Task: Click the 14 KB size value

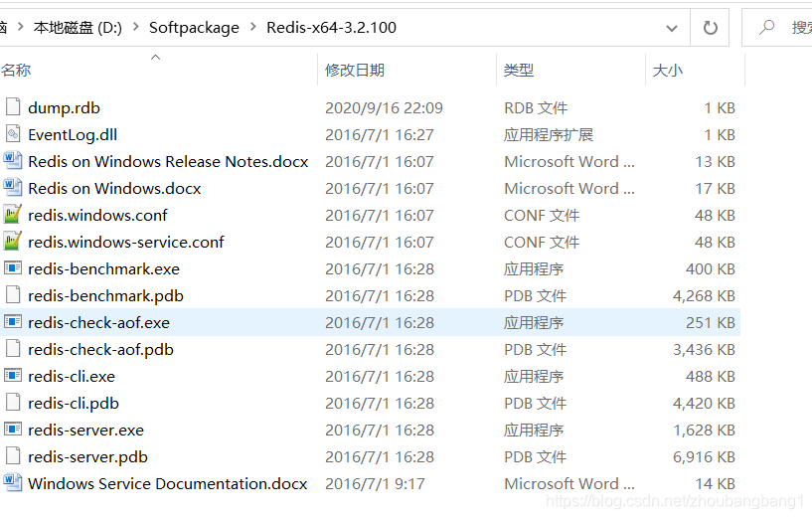Action: [716, 484]
